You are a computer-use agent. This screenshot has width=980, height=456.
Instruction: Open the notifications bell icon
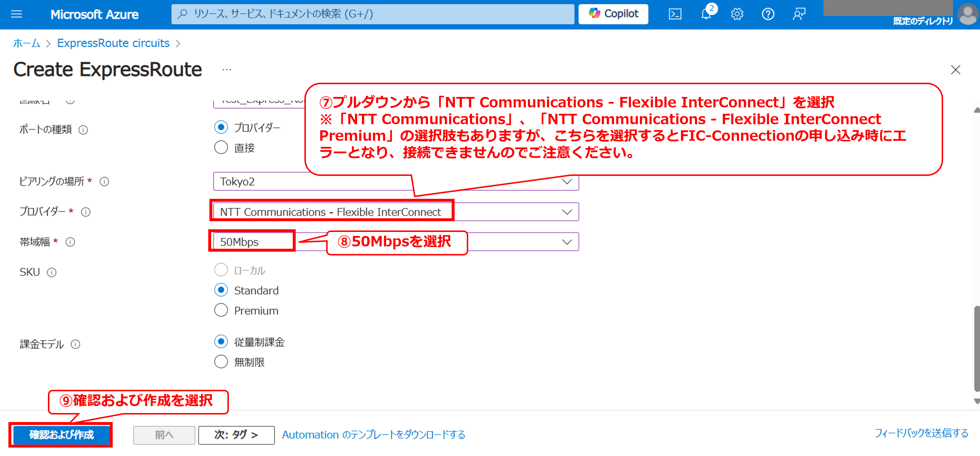(x=706, y=15)
